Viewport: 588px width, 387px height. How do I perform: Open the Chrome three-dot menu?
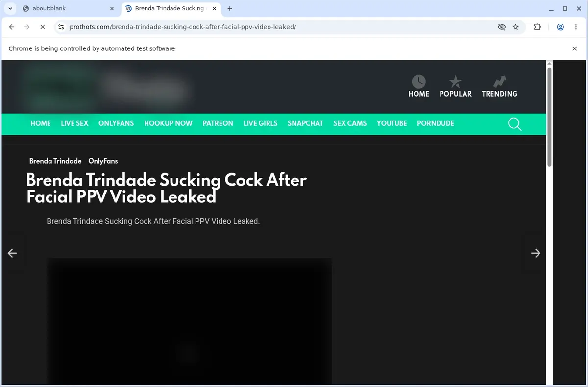pyautogui.click(x=575, y=27)
